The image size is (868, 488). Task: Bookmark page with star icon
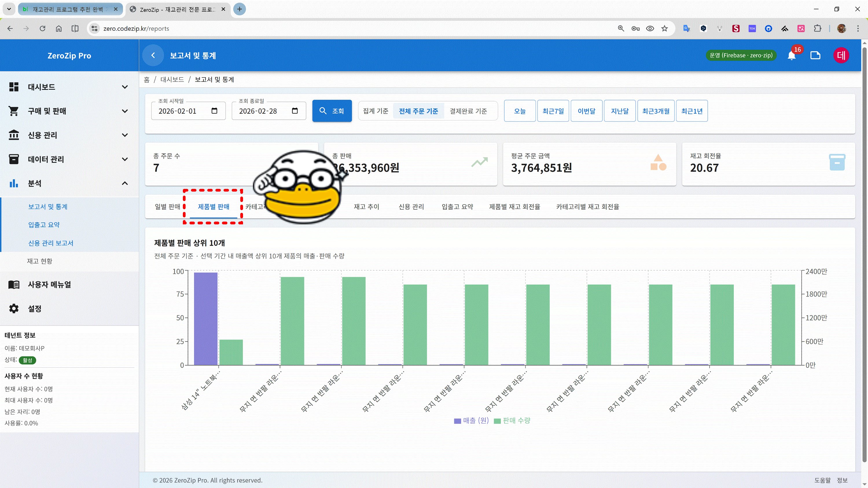click(665, 29)
